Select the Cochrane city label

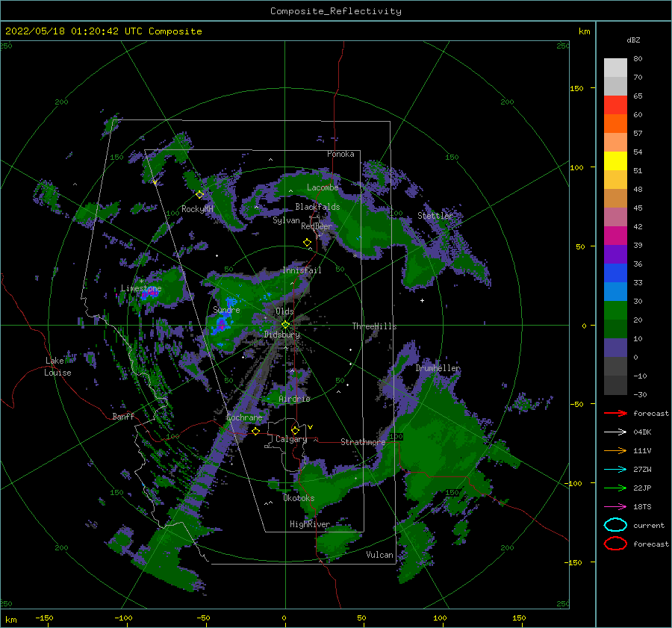pos(244,417)
